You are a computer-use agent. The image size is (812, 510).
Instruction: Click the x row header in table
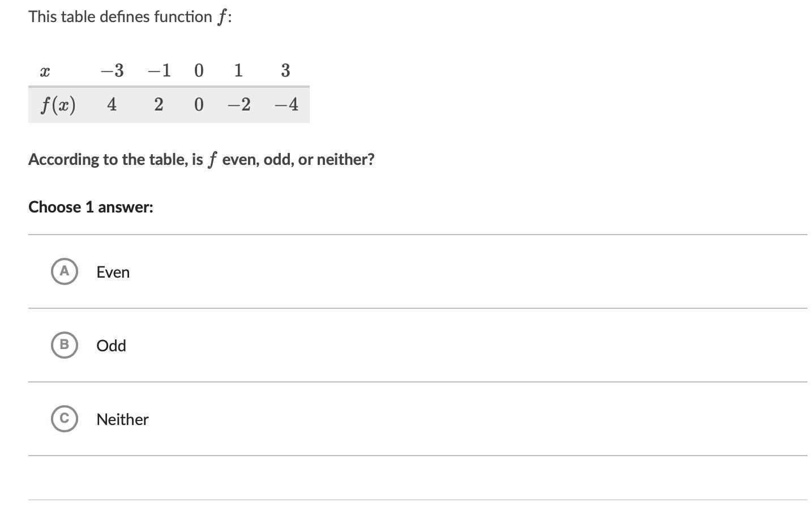[45, 71]
